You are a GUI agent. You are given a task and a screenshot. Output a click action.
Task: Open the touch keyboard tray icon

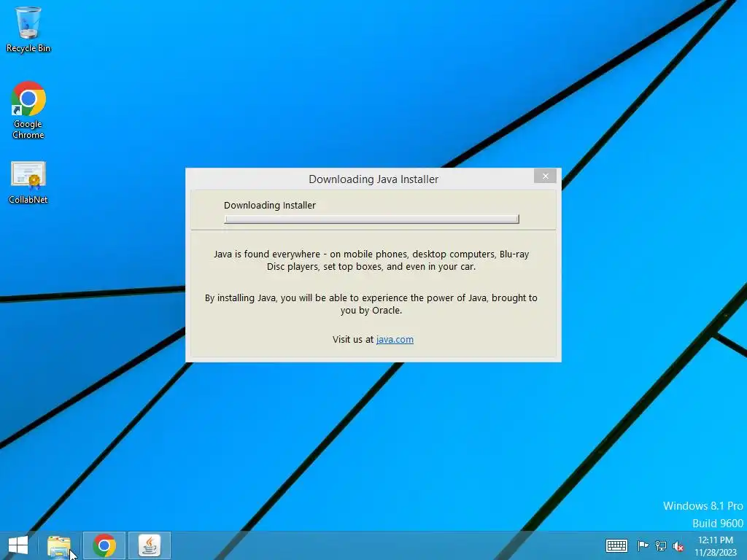click(x=616, y=545)
